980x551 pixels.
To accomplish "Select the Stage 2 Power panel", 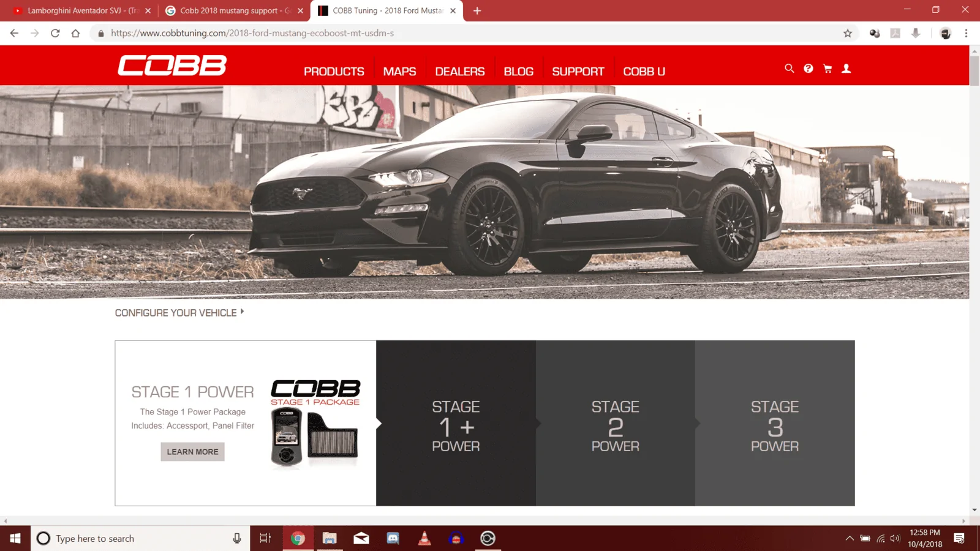I will [616, 423].
